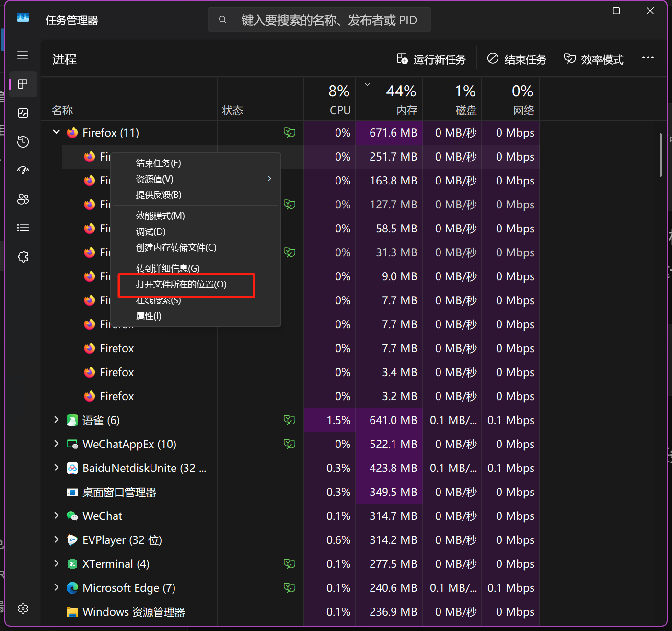Expand the Microsoft Edge (7) group

(57, 587)
